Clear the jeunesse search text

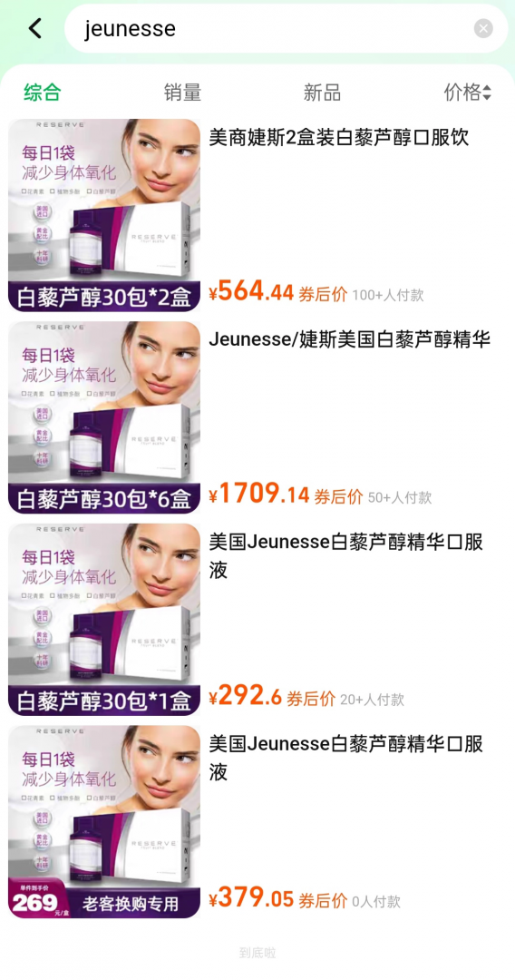click(x=483, y=29)
